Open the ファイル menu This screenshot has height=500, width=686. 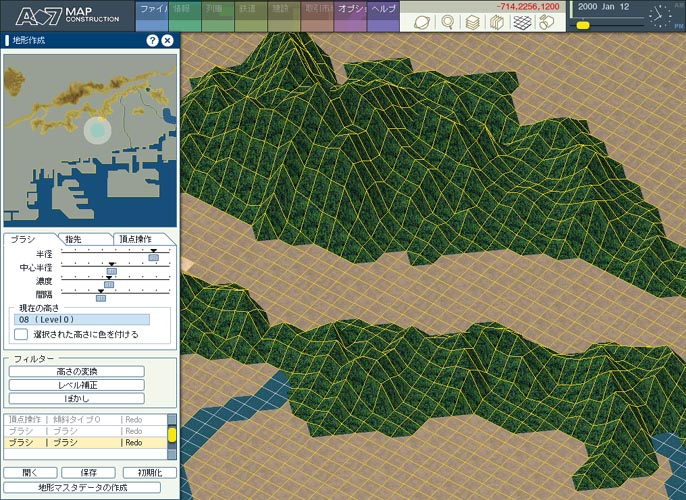click(152, 8)
